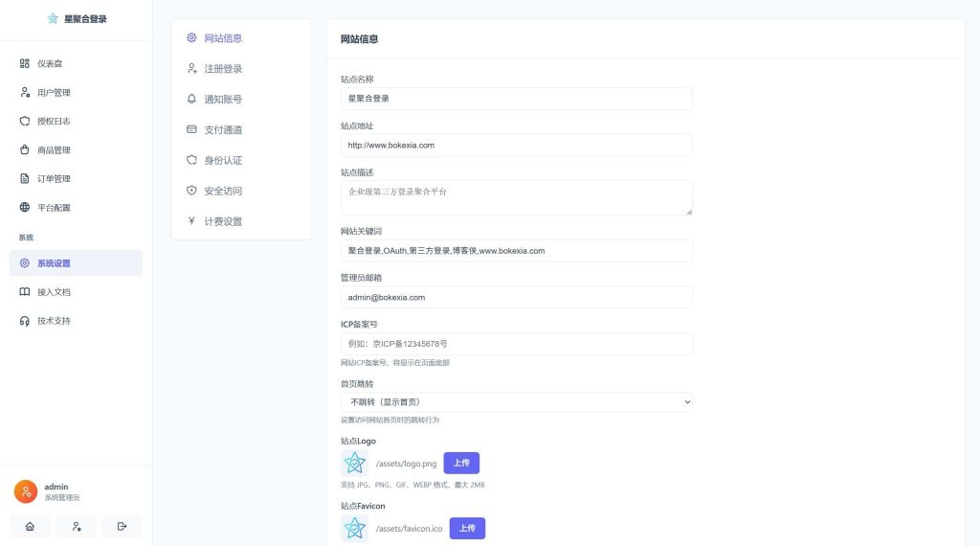This screenshot has width=980, height=546.
Task: Open 技术支持 in the sidebar
Action: (x=76, y=320)
